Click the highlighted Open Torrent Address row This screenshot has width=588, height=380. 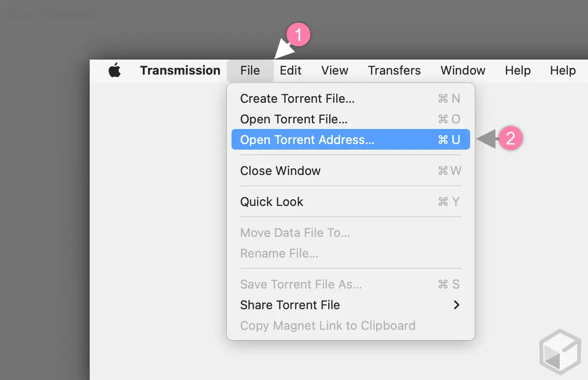[x=350, y=139]
